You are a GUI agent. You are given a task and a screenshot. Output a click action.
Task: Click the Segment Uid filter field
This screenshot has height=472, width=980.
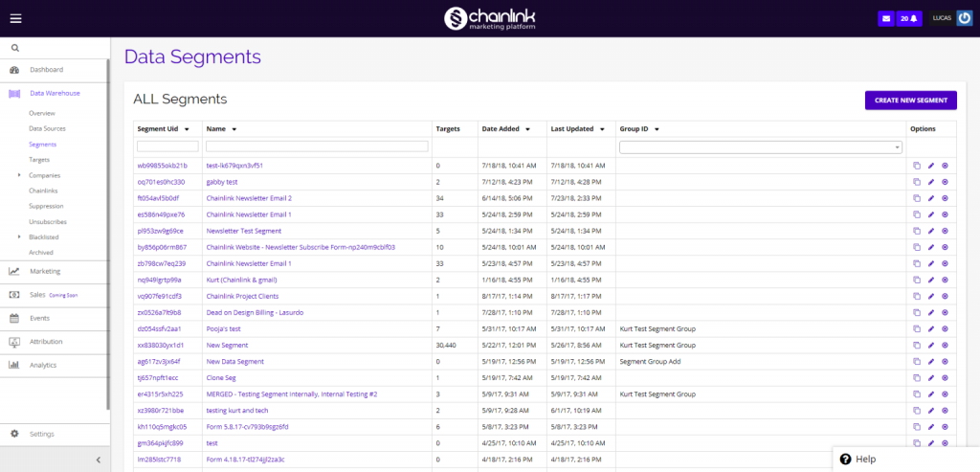pyautogui.click(x=167, y=146)
